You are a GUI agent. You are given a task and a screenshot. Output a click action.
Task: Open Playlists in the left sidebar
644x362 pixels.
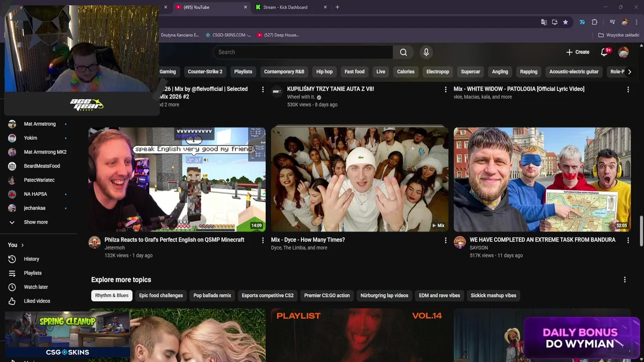pyautogui.click(x=33, y=273)
